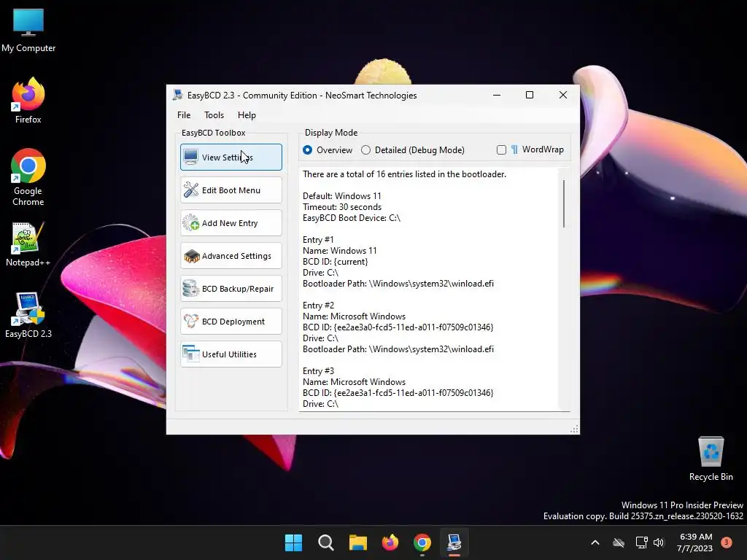Click BCD ID ending ee2ae3a0 line
Image resolution: width=747 pixels, height=560 pixels.
[x=398, y=327]
